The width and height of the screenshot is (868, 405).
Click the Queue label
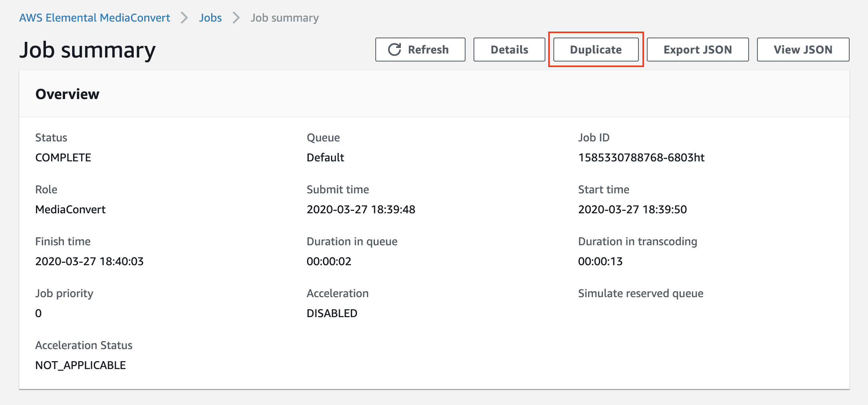323,138
